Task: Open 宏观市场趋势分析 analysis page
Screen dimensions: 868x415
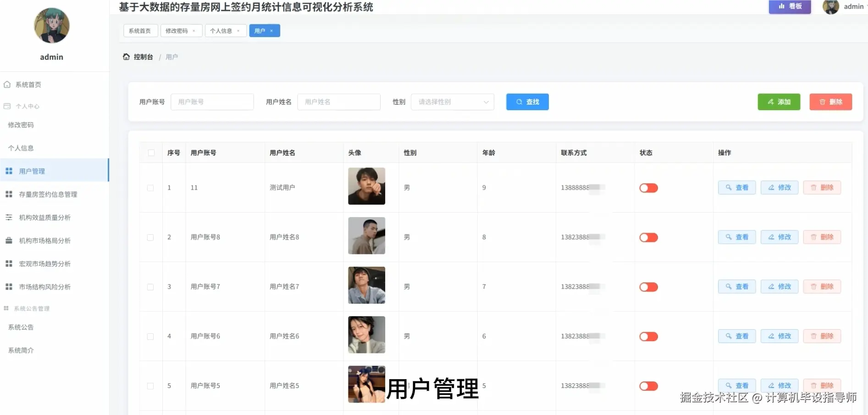Action: coord(44,264)
